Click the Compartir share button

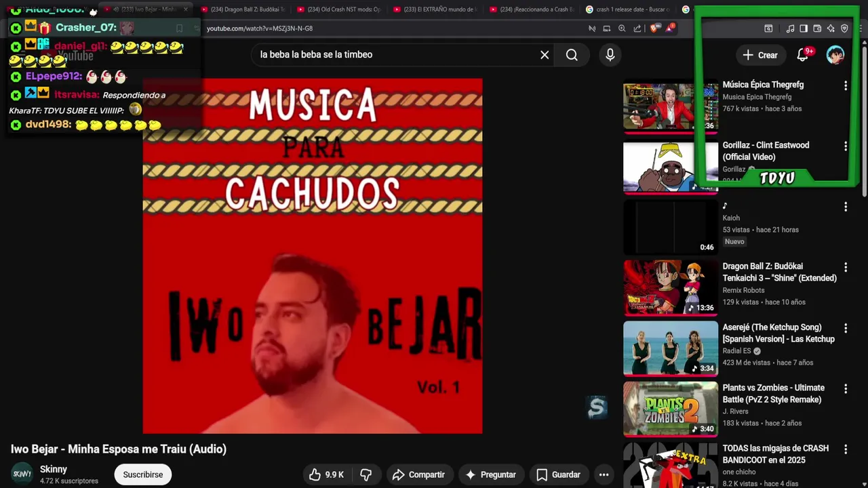tap(418, 474)
